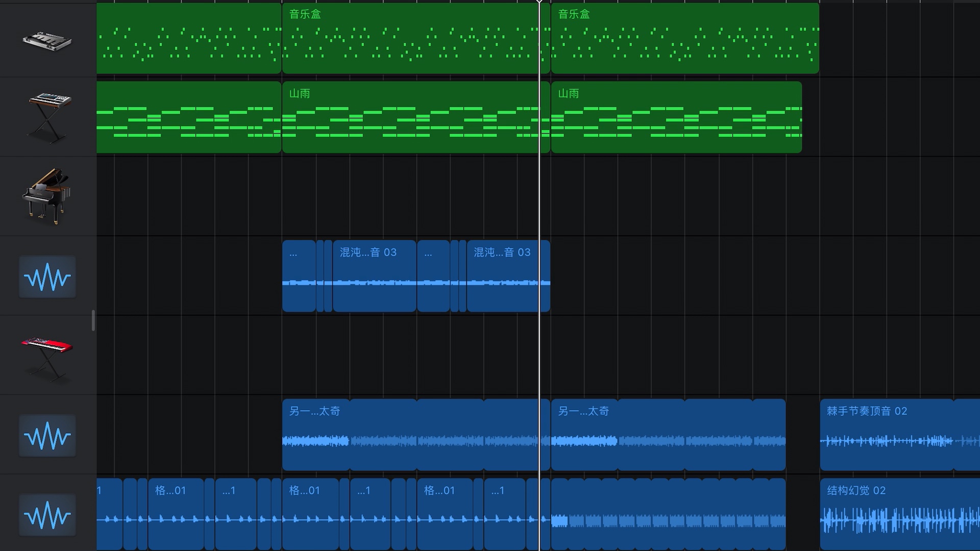980x551 pixels.
Task: Select the audio waveform icon of 另一...太奇 track
Action: (x=47, y=435)
